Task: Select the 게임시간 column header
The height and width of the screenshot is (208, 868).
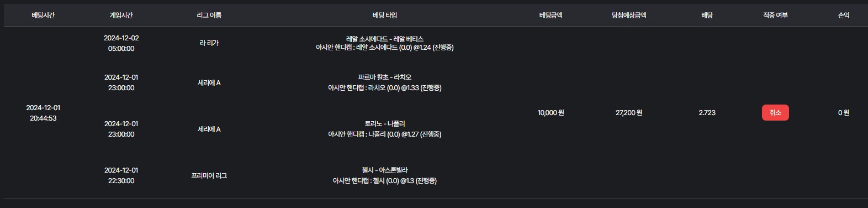Action: tap(121, 15)
